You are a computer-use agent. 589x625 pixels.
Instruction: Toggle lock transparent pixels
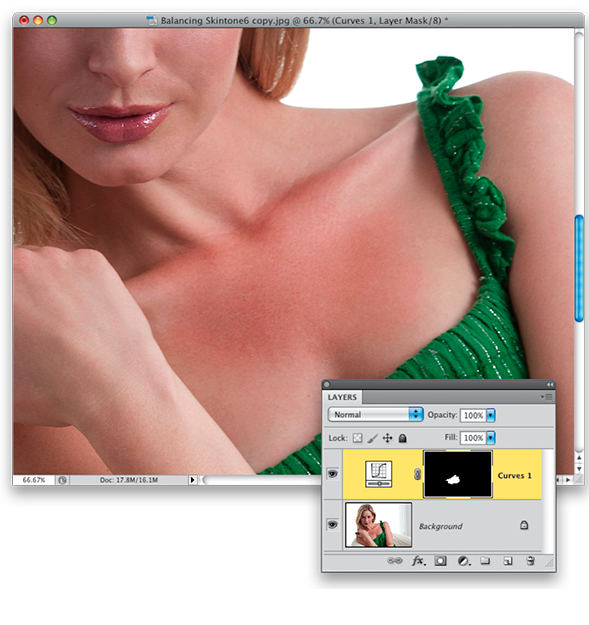point(357,438)
